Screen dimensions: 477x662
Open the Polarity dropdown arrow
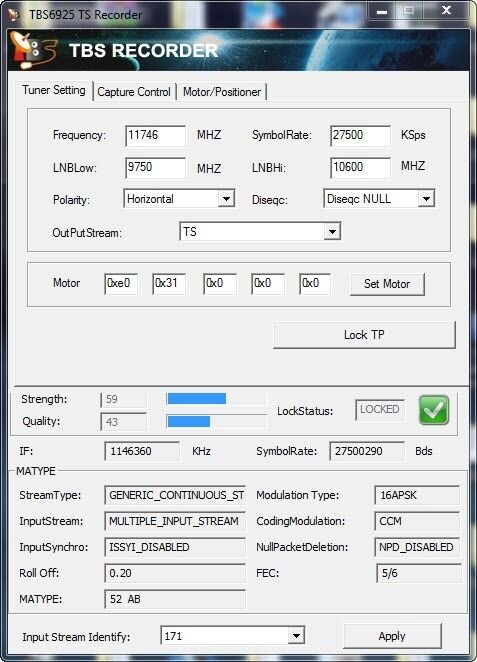click(226, 199)
